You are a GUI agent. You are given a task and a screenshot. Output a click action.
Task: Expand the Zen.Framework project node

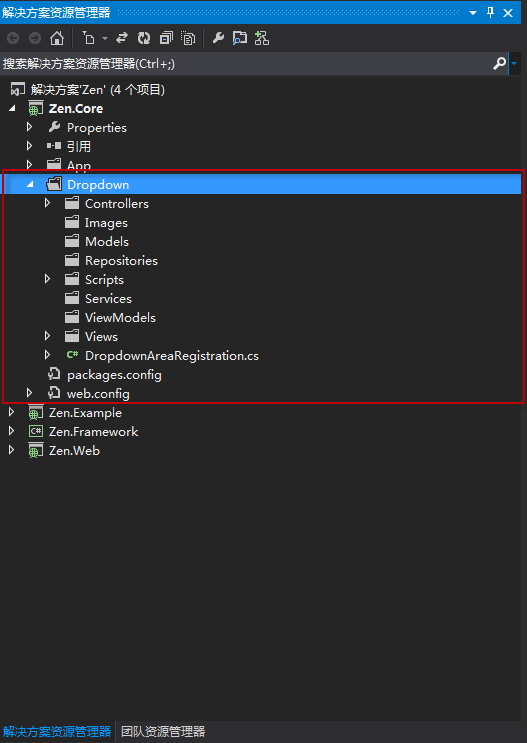[11, 431]
